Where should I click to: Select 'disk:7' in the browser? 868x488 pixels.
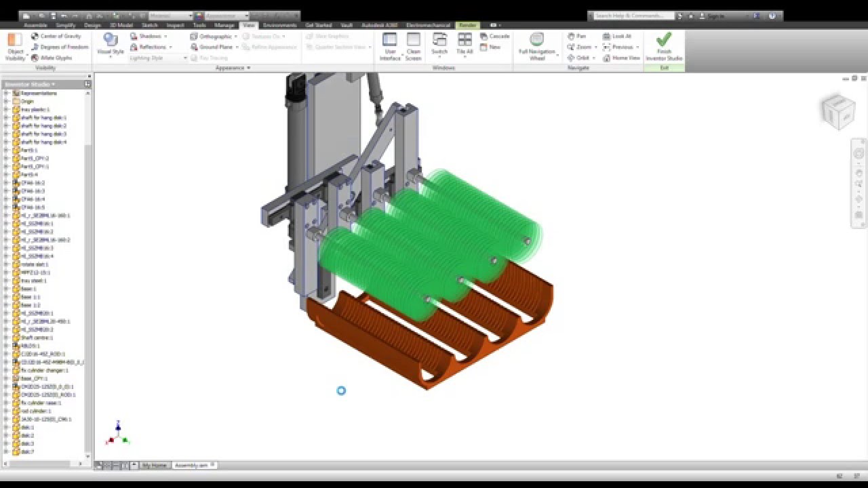[27, 451]
